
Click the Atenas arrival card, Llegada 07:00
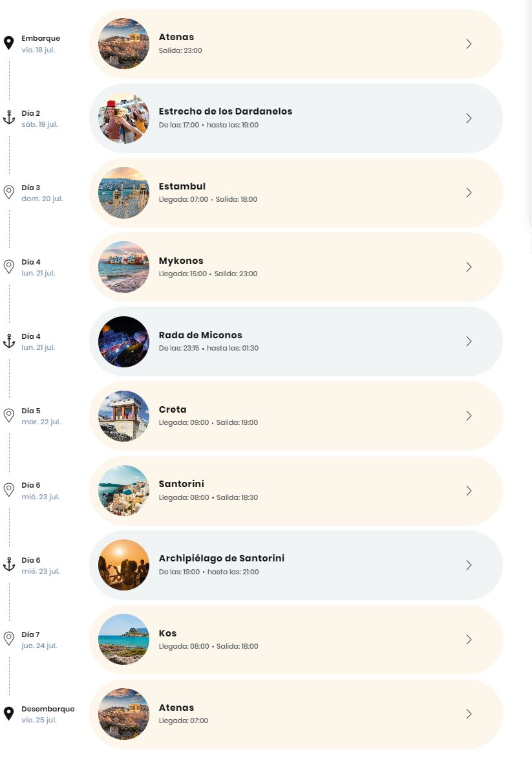296,714
